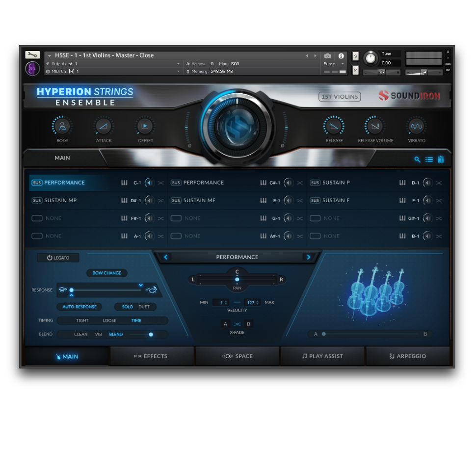Select the Duet legato mode

[x=144, y=307]
